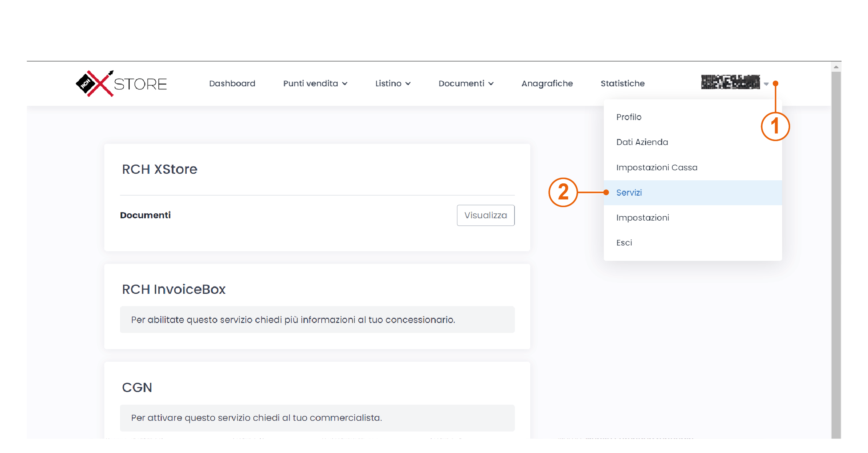The height and width of the screenshot is (453, 868).
Task: Click the CGN service heading
Action: pos(136,387)
